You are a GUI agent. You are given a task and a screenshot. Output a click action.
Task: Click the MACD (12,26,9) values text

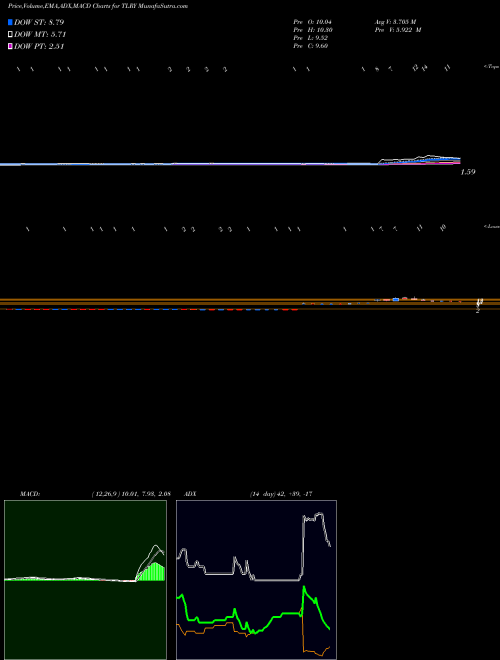coord(131,494)
